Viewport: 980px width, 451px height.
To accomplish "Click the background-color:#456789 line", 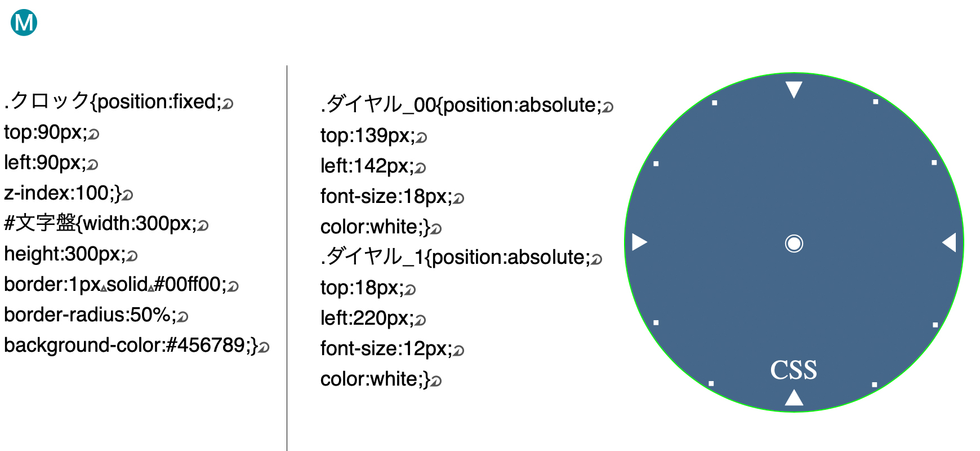I will click(x=137, y=345).
